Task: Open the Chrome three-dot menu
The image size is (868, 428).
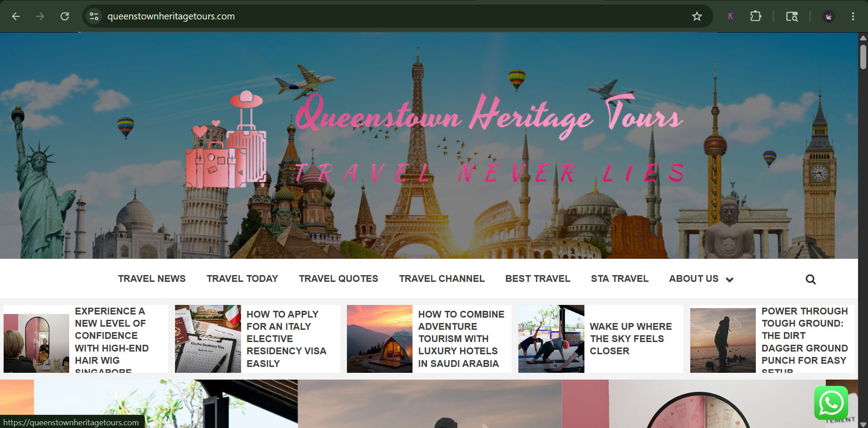Action: point(853,16)
